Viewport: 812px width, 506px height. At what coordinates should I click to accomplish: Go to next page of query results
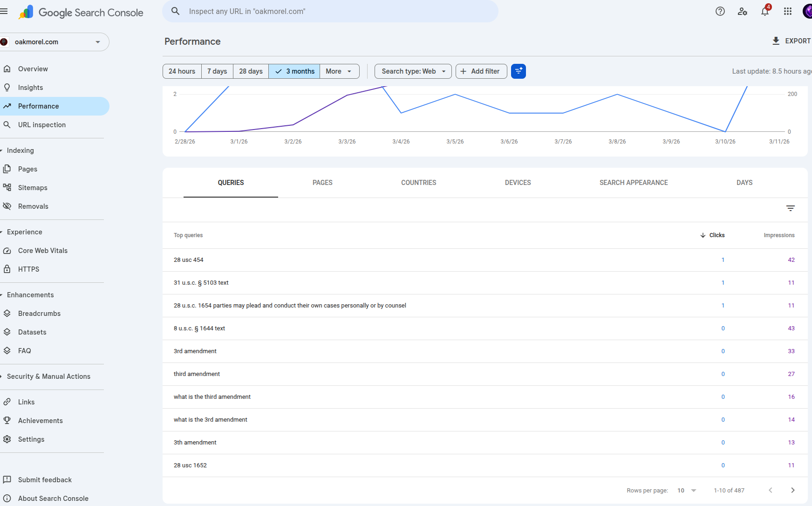(792, 490)
